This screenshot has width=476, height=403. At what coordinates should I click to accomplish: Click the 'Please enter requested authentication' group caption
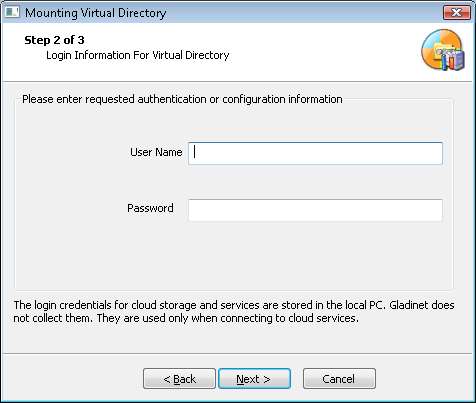coord(182,99)
